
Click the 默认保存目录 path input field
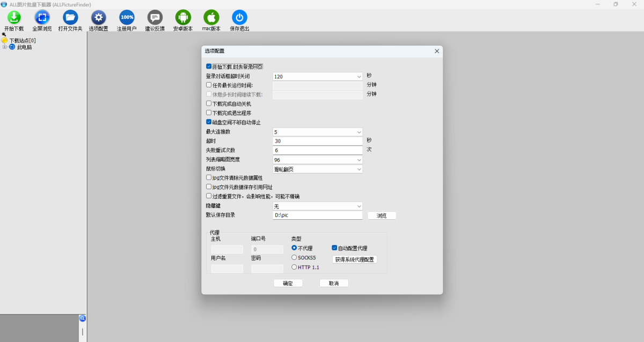click(x=317, y=215)
